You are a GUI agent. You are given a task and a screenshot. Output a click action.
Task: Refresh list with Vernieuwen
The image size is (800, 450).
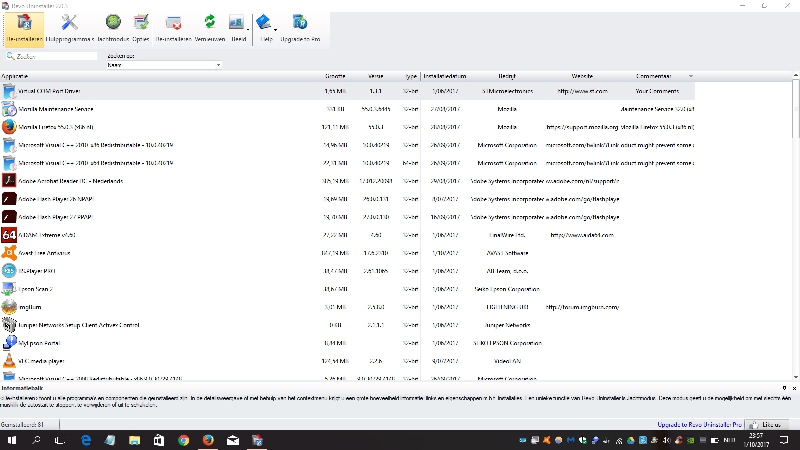(x=210, y=29)
